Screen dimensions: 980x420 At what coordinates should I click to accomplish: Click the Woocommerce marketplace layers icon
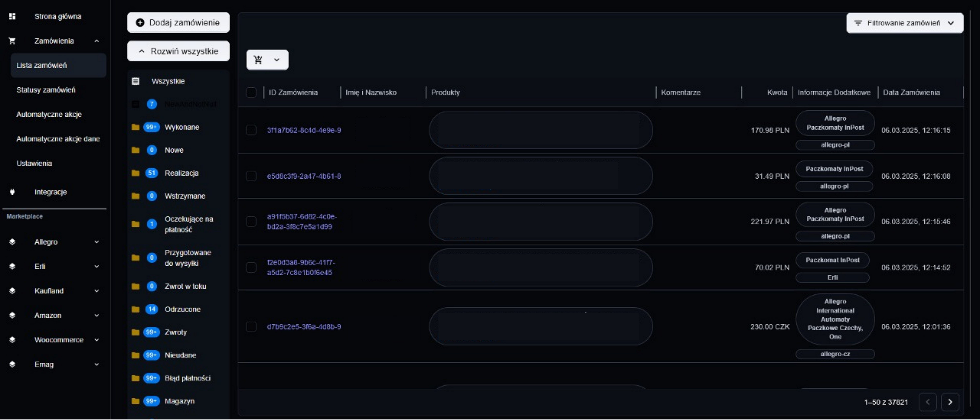(x=12, y=340)
